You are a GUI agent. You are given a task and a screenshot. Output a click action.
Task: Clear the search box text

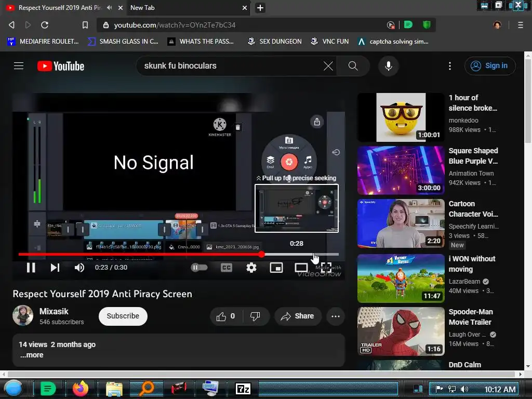click(328, 66)
